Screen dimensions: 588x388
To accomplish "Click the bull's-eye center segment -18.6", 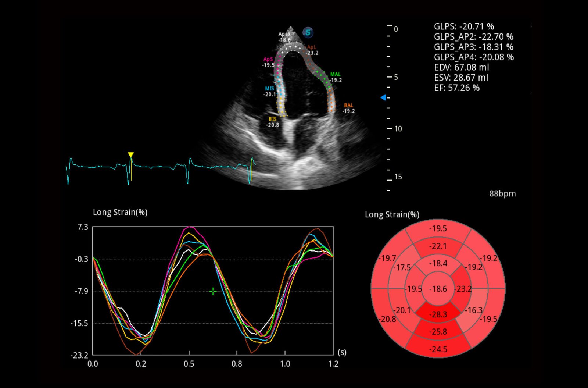I will tap(438, 289).
